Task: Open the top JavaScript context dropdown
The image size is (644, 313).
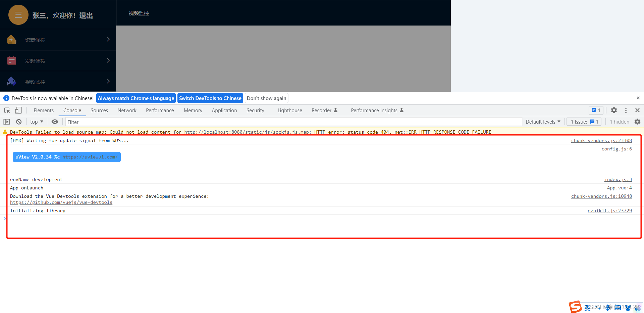Action: [x=37, y=122]
